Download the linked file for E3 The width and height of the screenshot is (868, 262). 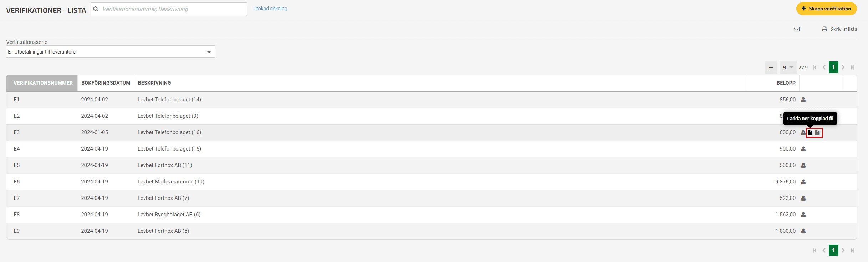coord(810,132)
